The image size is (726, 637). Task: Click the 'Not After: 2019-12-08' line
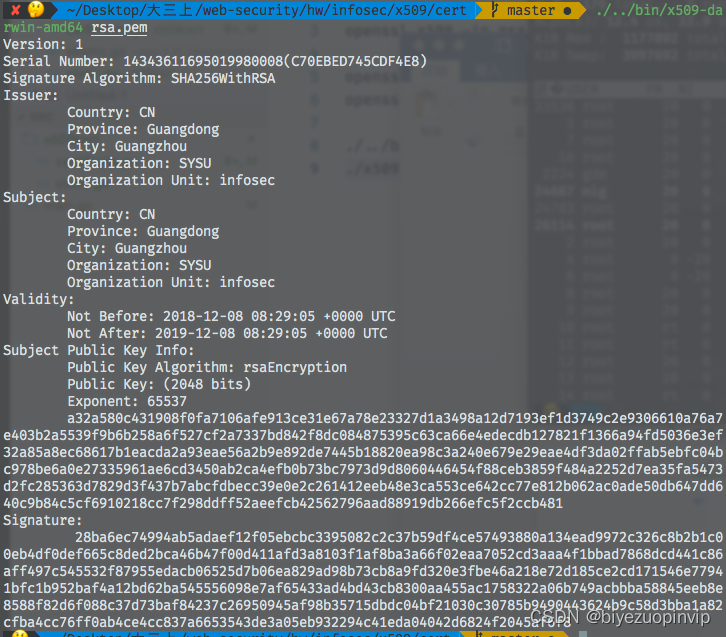[227, 333]
